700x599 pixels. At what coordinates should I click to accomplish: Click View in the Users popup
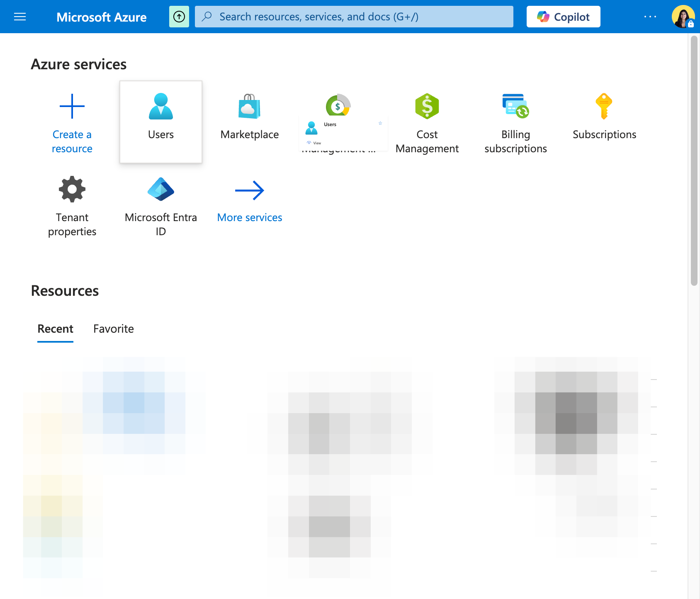314,143
